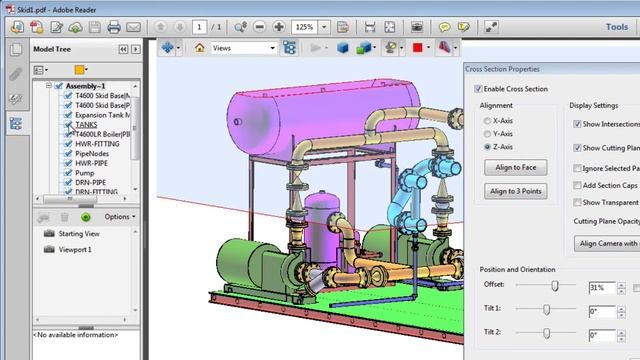Screen dimensions: 640x360
Task: Toggle the Show Cutting Plane checkbox
Action: (577, 148)
